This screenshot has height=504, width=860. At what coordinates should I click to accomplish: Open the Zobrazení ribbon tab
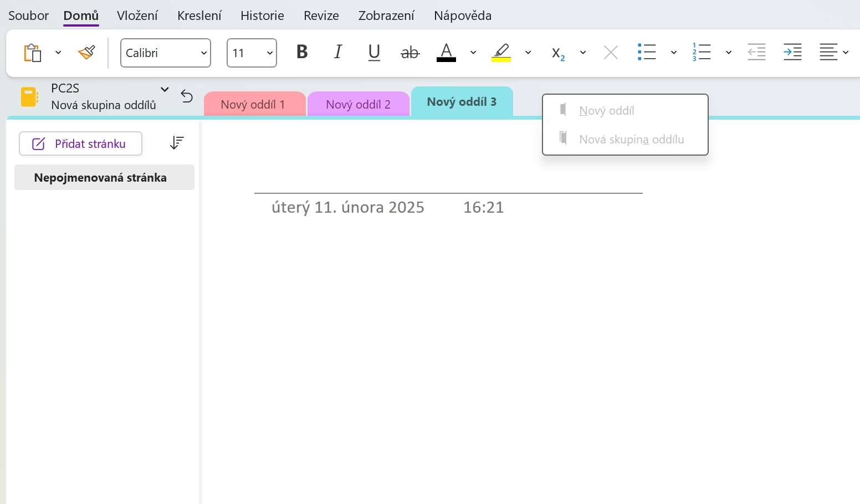click(386, 16)
